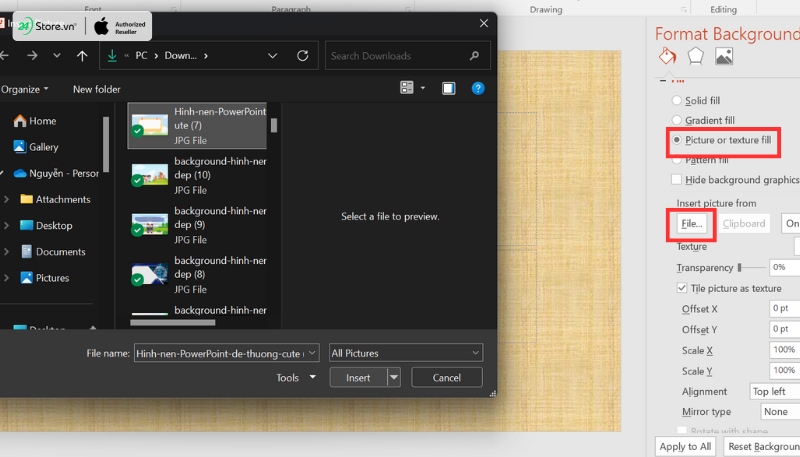
Task: Click File... under Insert picture from
Action: tap(691, 223)
